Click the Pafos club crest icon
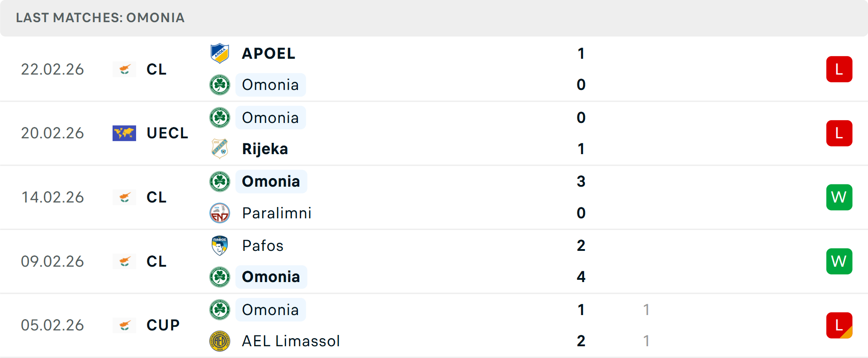Image resolution: width=868 pixels, height=358 pixels. (220, 245)
